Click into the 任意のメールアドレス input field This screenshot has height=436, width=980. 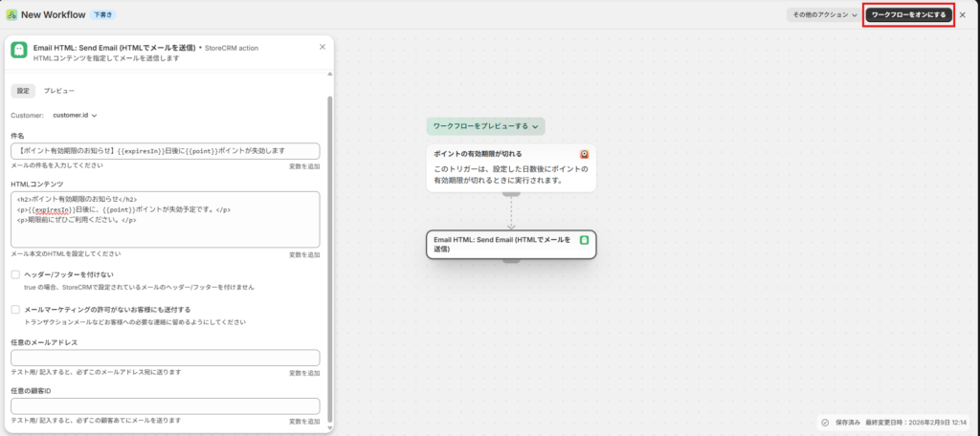[165, 358]
